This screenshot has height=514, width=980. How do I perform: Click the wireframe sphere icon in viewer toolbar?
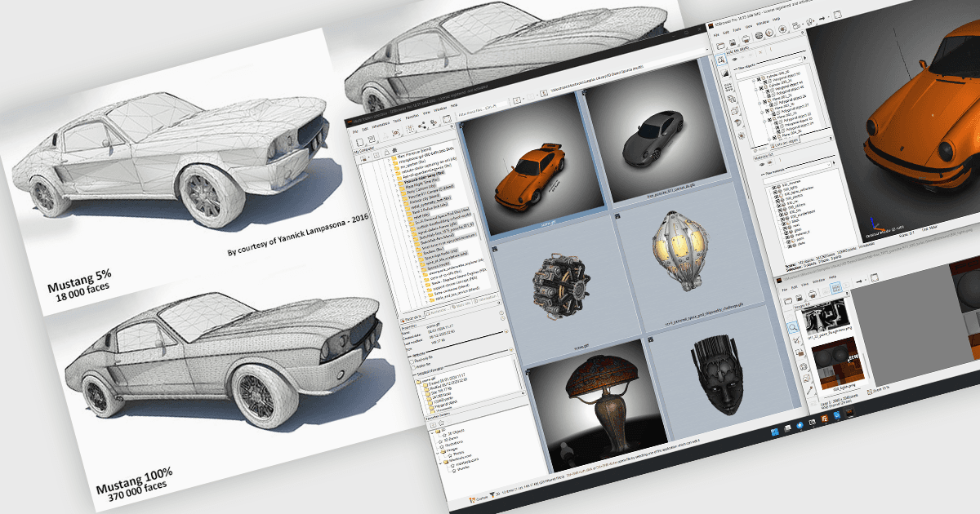[x=759, y=35]
